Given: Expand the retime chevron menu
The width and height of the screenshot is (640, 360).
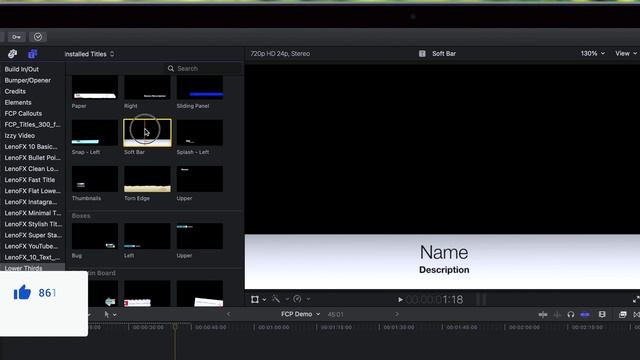Looking at the screenshot, I should [308, 299].
